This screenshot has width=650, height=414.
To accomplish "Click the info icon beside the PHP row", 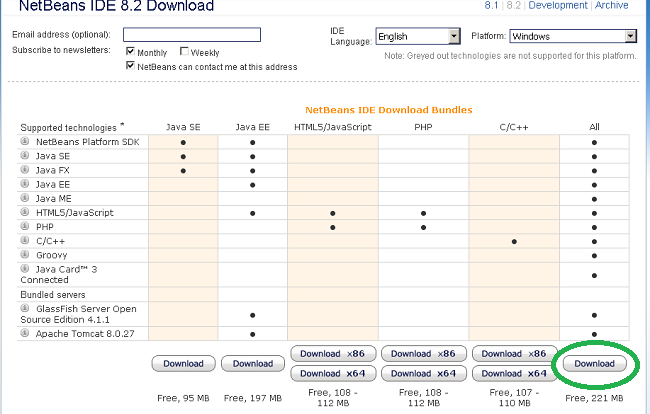I will (x=25, y=226).
